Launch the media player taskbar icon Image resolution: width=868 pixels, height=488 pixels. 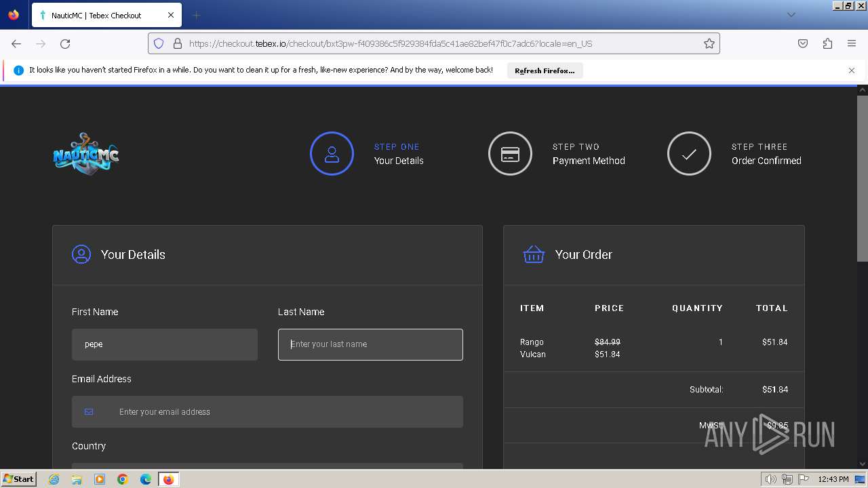(x=100, y=479)
